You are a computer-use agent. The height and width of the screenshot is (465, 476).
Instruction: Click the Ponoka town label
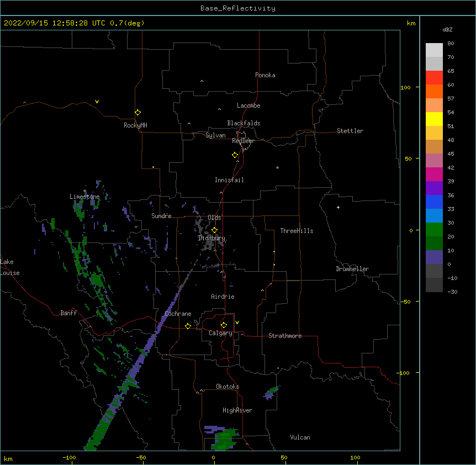point(265,75)
